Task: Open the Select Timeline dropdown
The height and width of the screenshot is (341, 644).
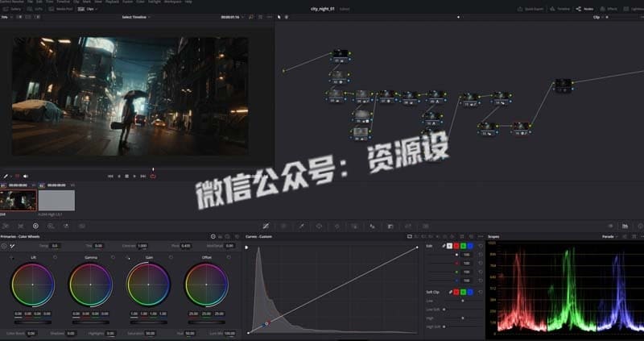Action: (136, 17)
